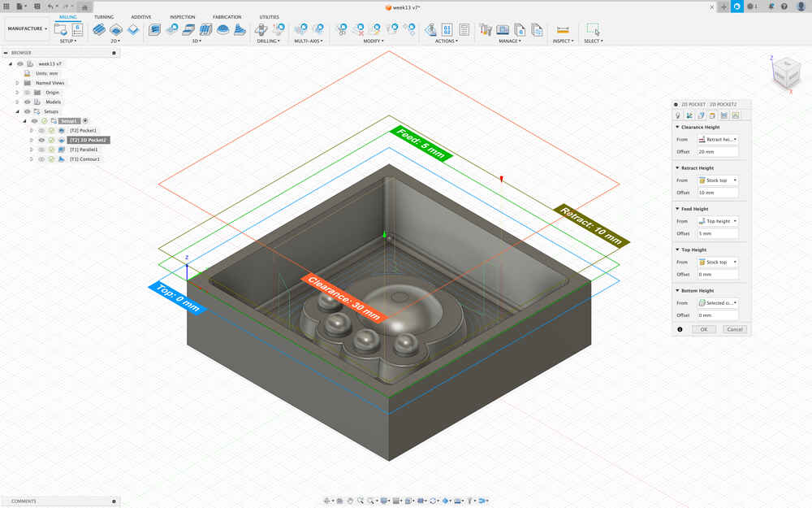812x508 pixels.
Task: Select the 3D Adaptive Clearing tool
Action: (154, 29)
